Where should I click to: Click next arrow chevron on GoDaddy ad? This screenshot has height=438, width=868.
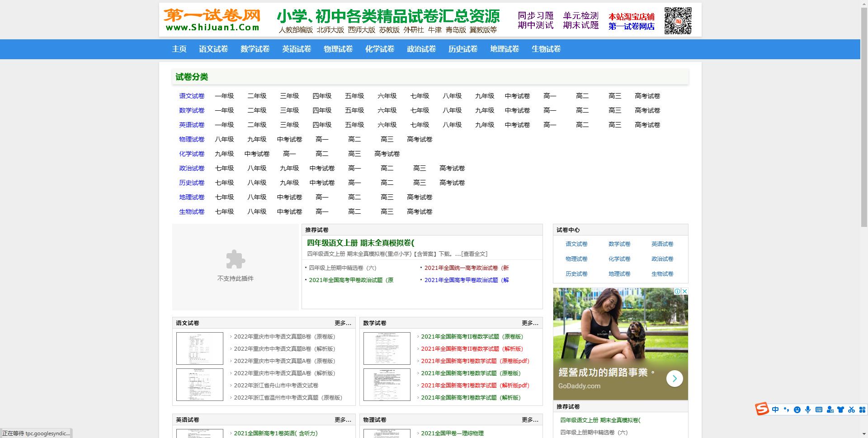pos(675,378)
